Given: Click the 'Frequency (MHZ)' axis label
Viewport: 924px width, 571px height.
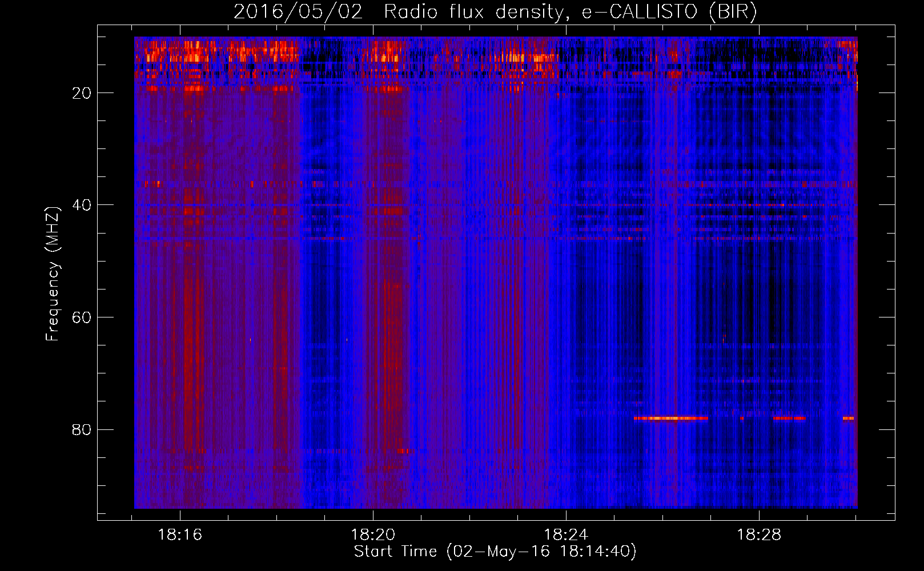Looking at the screenshot, I should tap(53, 274).
